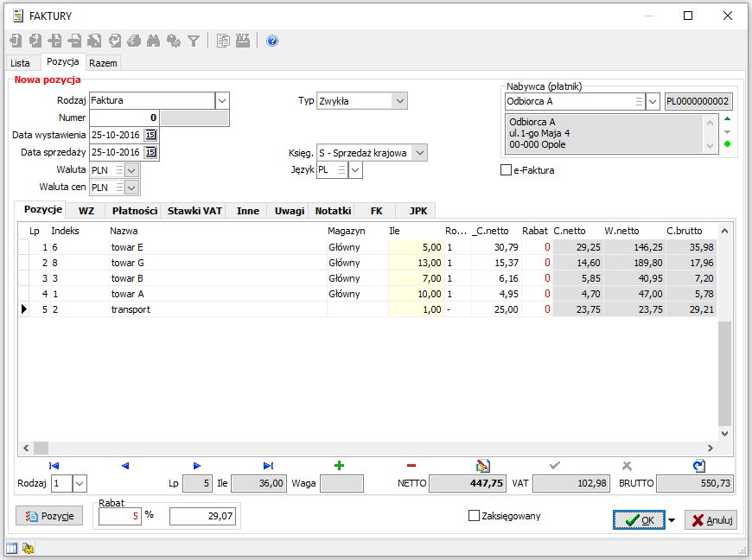Tick the Zaksięgowany checkbox
The width and height of the screenshot is (752, 560).
474,516
